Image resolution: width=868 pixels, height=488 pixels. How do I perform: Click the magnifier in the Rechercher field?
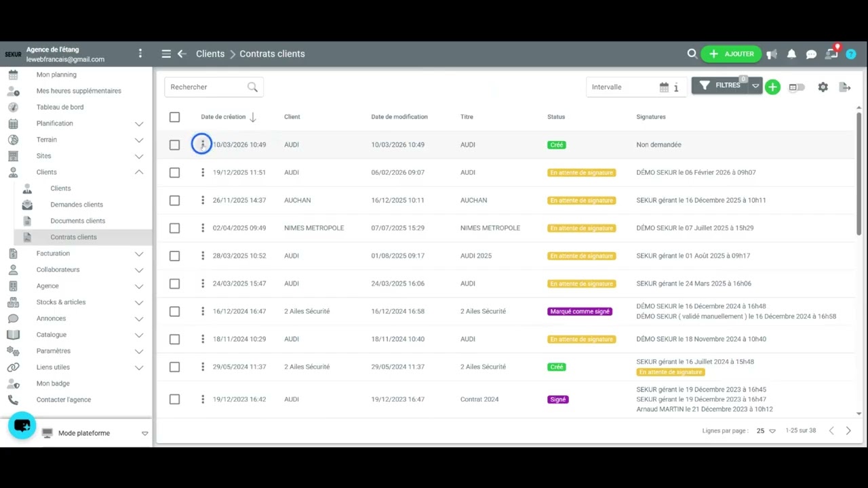click(x=252, y=87)
